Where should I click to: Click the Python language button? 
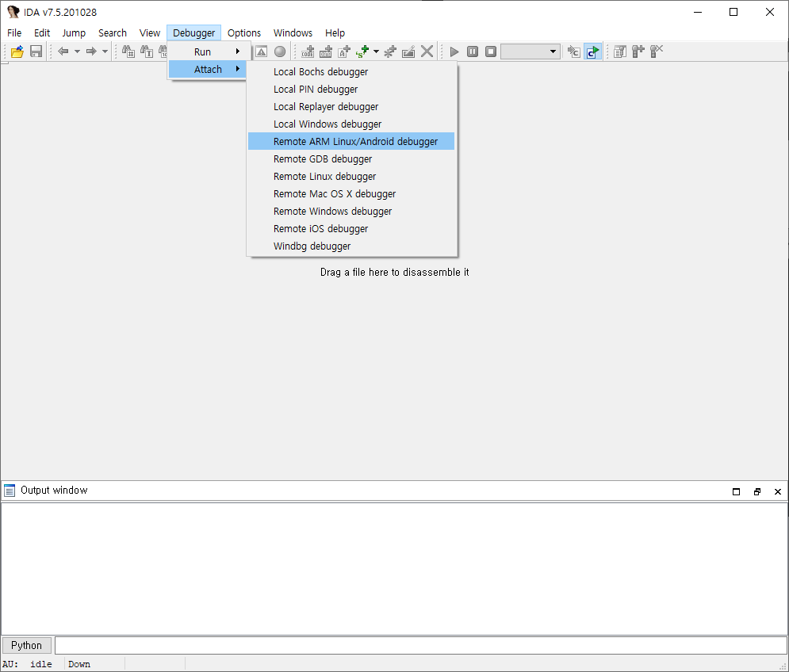click(x=27, y=645)
